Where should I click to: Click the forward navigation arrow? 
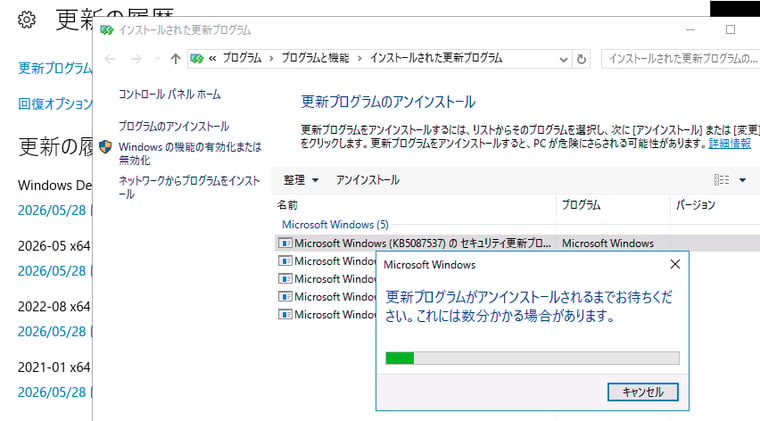coord(136,59)
